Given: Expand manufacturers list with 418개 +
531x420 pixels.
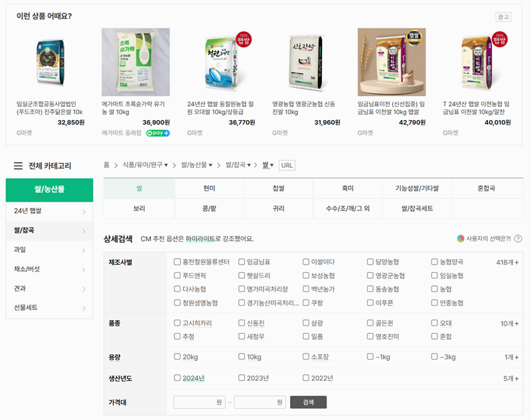Looking at the screenshot, I should pyautogui.click(x=507, y=262).
